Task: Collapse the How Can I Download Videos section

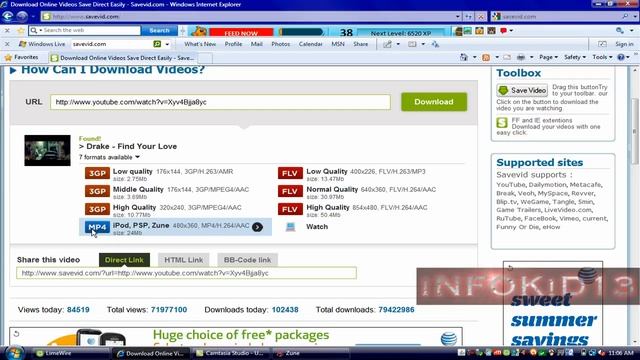Action: coord(13,70)
